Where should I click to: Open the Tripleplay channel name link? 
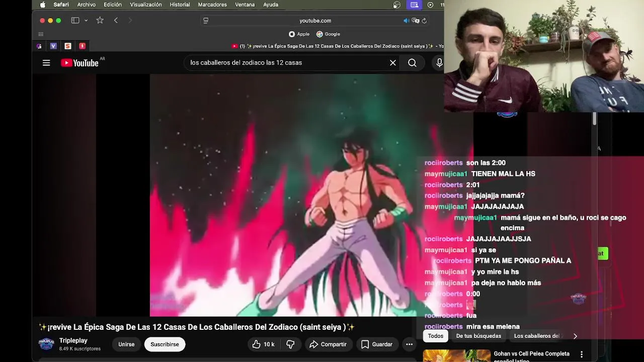tap(73, 341)
